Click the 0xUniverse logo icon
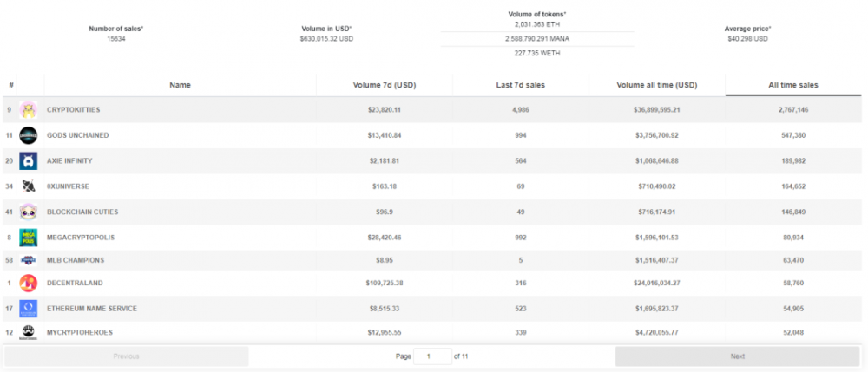 point(29,186)
